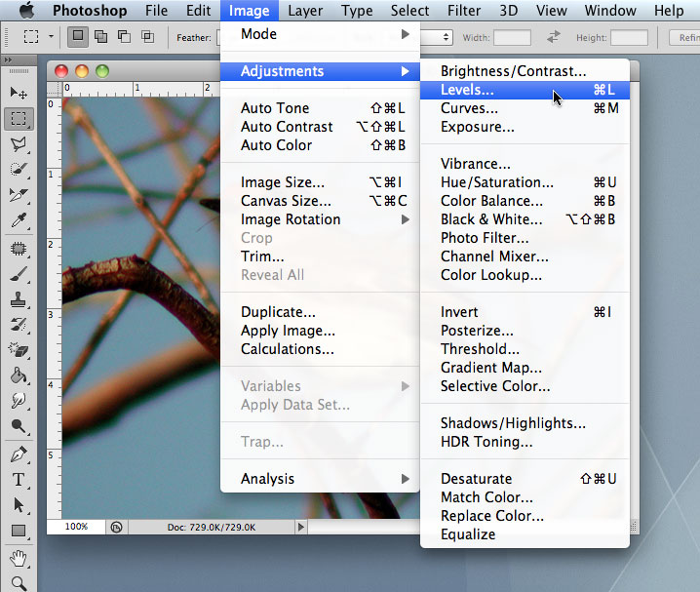Click the 100% zoom field

(76, 527)
